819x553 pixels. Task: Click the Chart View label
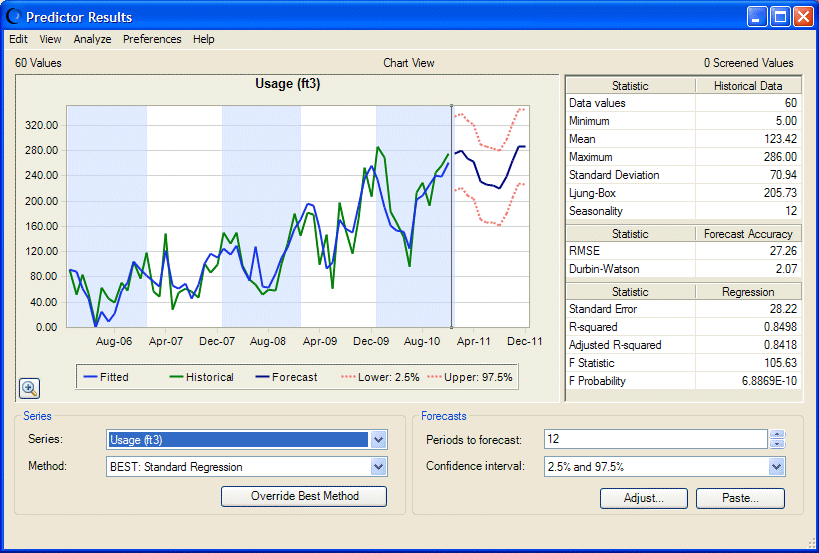(408, 63)
